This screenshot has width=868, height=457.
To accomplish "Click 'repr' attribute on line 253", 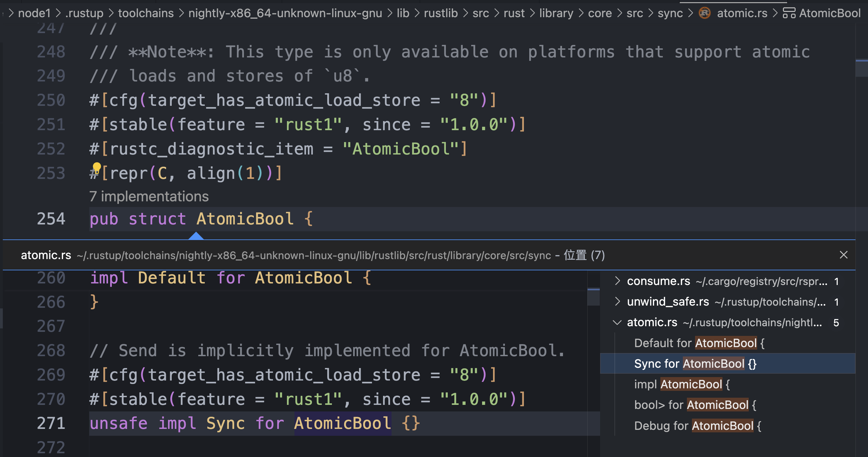I will (x=128, y=174).
